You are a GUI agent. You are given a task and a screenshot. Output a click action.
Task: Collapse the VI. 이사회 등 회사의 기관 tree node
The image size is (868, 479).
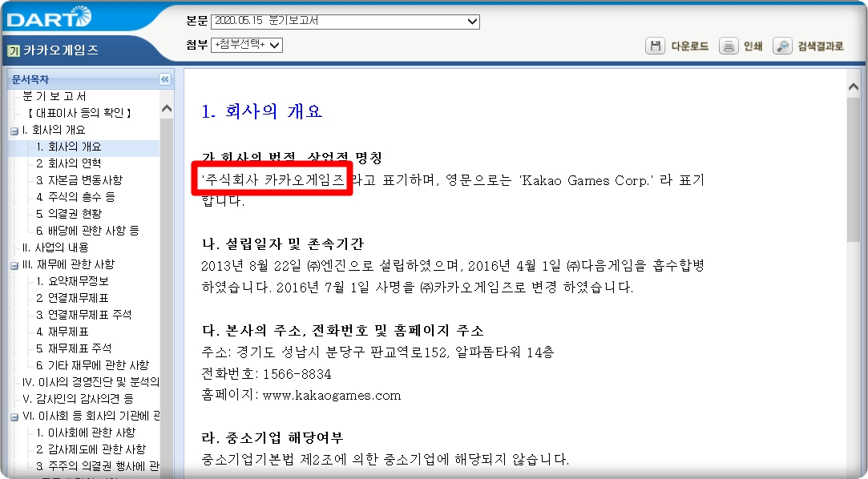pyautogui.click(x=14, y=417)
